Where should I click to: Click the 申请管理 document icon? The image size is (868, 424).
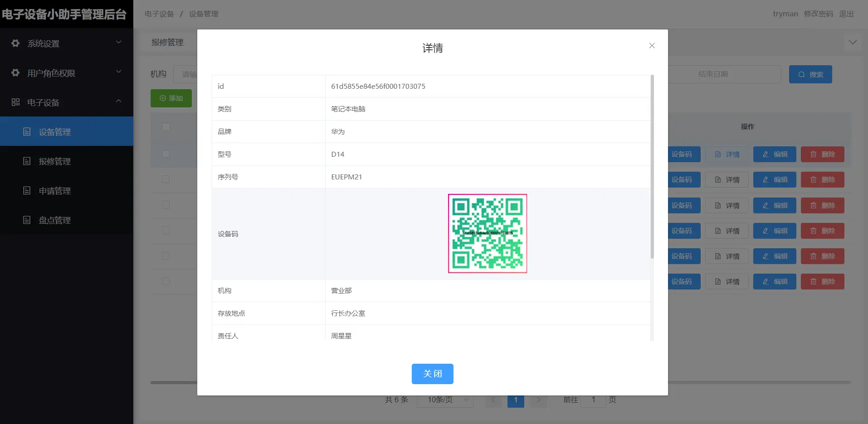click(x=27, y=190)
